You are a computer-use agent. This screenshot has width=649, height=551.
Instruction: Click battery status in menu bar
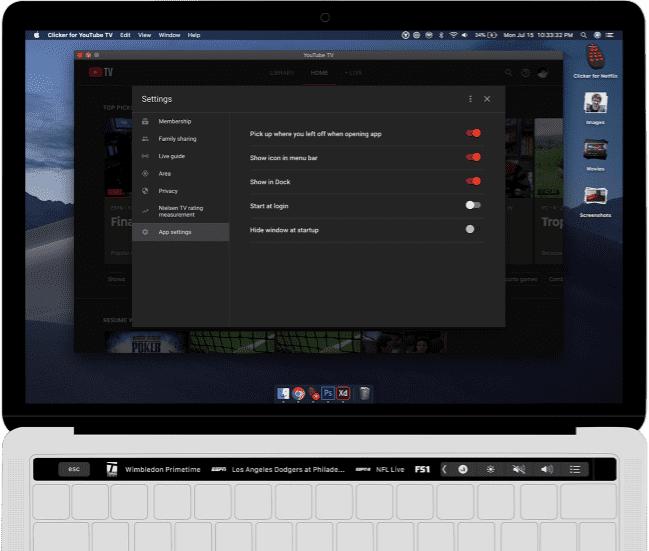pyautogui.click(x=486, y=35)
